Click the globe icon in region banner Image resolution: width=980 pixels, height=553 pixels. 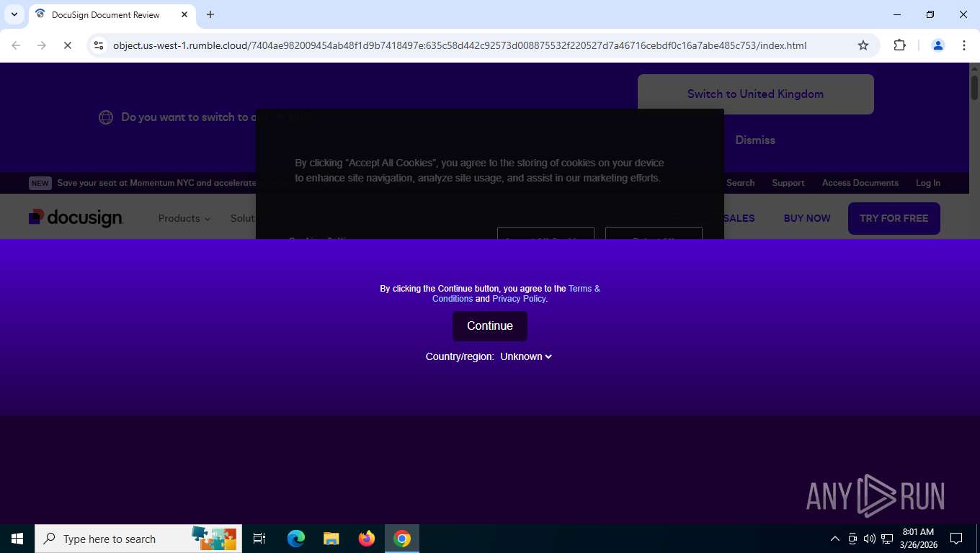(106, 117)
